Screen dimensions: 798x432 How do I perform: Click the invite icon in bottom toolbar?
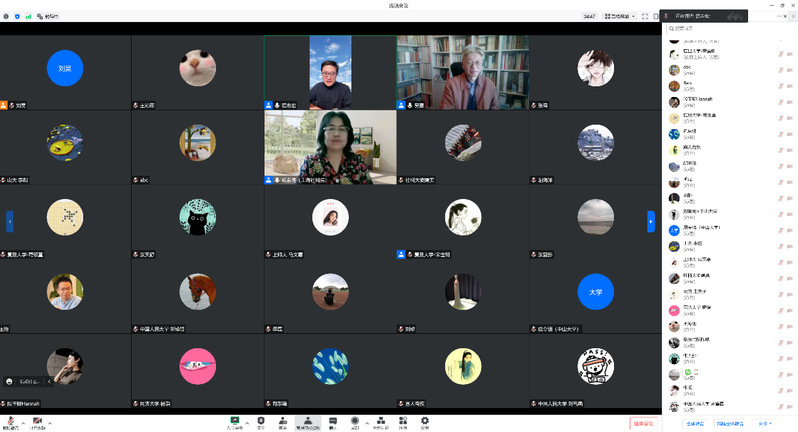[283, 422]
